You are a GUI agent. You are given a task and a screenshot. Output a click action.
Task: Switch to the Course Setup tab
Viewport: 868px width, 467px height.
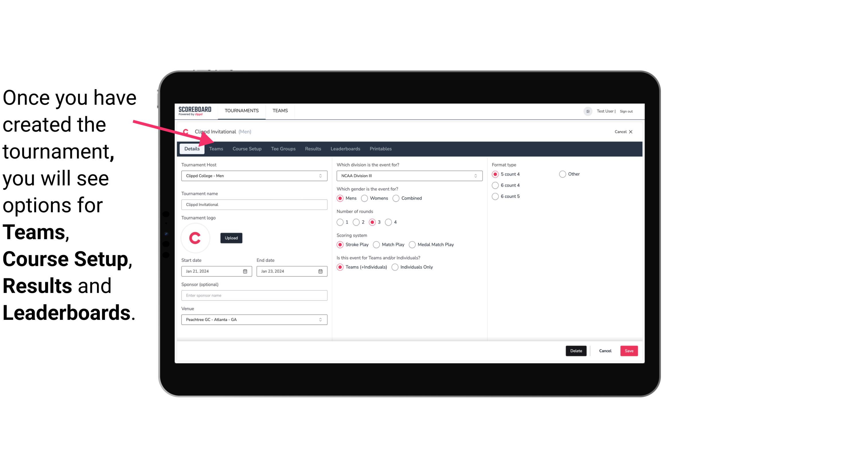(246, 148)
